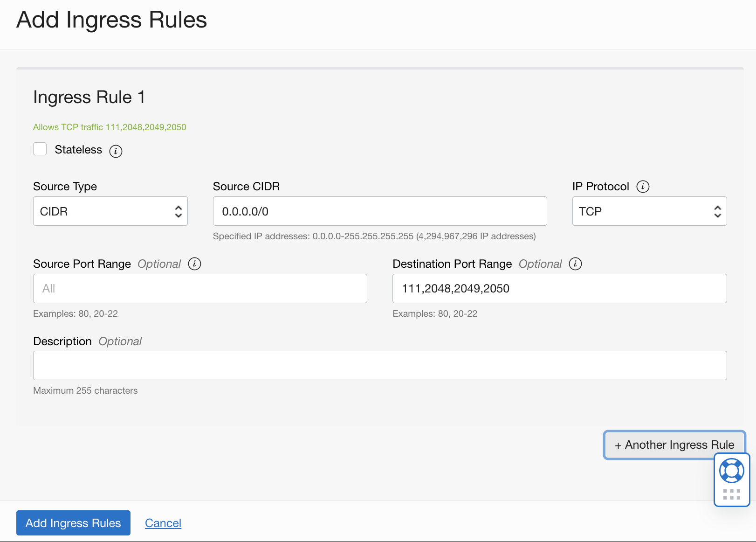
Task: Click the Stateless label text
Action: click(x=78, y=150)
